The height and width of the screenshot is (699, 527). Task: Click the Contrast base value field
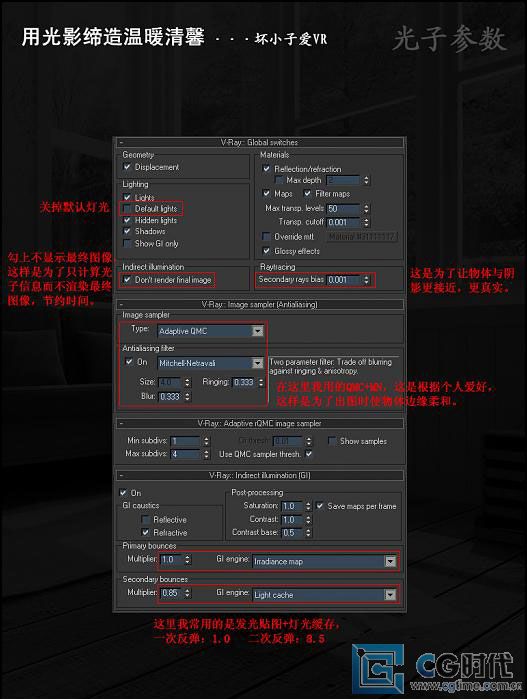292,533
